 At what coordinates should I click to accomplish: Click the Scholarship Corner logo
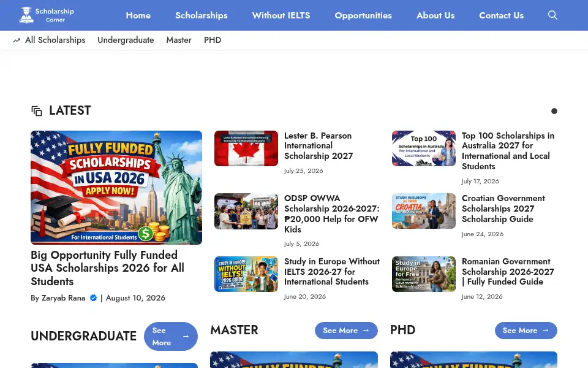(x=47, y=15)
